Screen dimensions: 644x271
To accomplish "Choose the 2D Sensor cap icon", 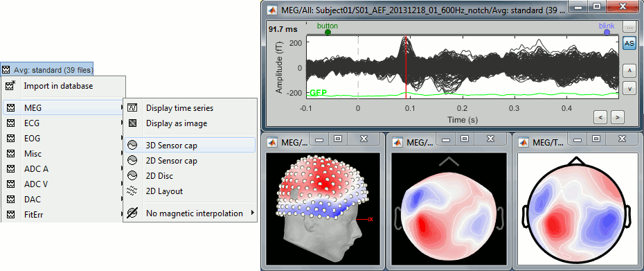I will tap(132, 160).
